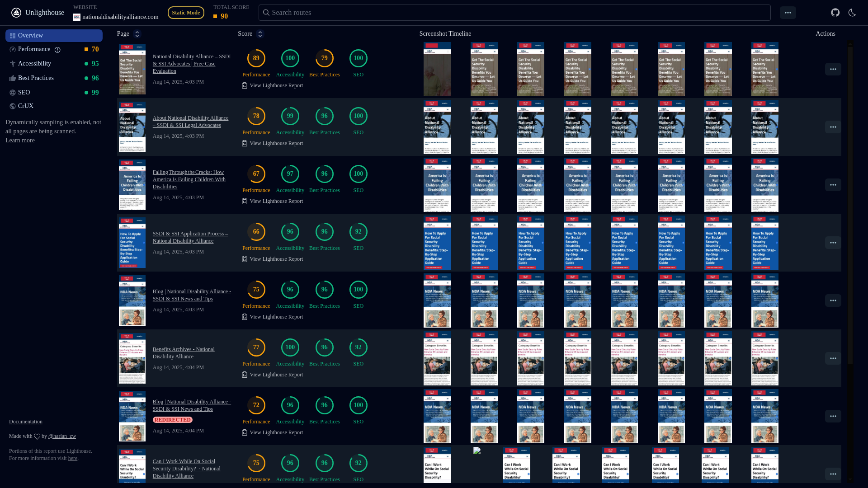The height and width of the screenshot is (488, 868).
Task: Click the Performance 67 score gauge
Action: pos(256,174)
